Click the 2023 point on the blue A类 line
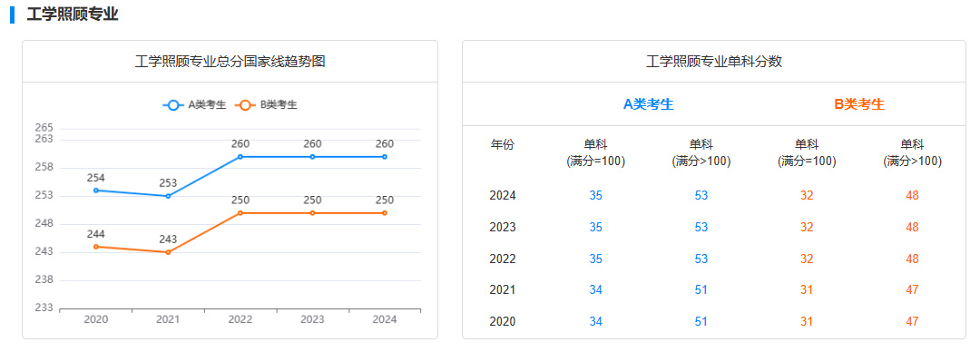 pos(312,156)
